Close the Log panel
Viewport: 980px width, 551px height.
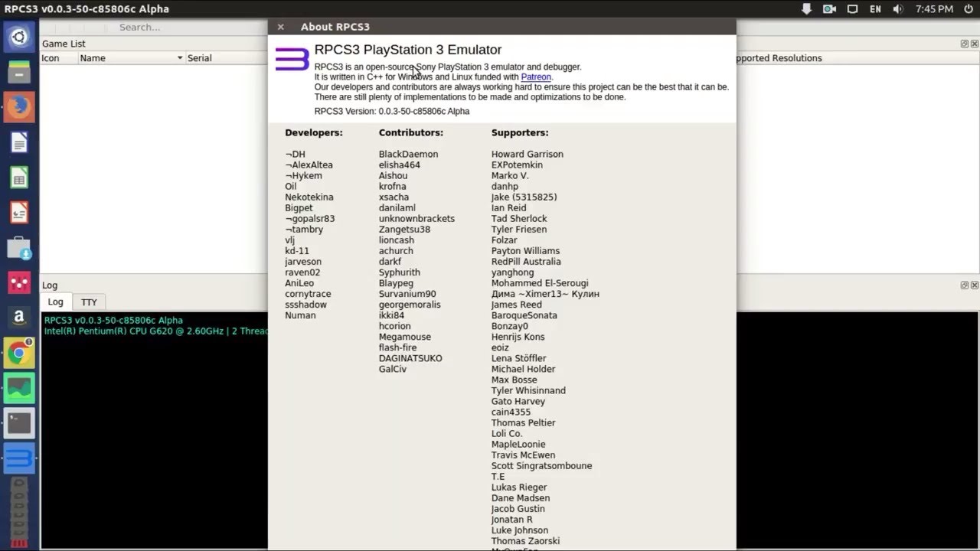coord(975,285)
